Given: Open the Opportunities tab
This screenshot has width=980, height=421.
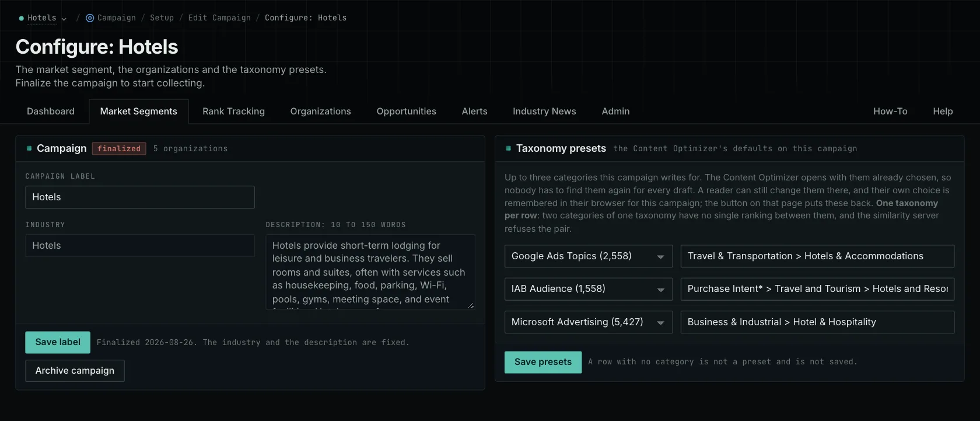Looking at the screenshot, I should click(x=406, y=112).
